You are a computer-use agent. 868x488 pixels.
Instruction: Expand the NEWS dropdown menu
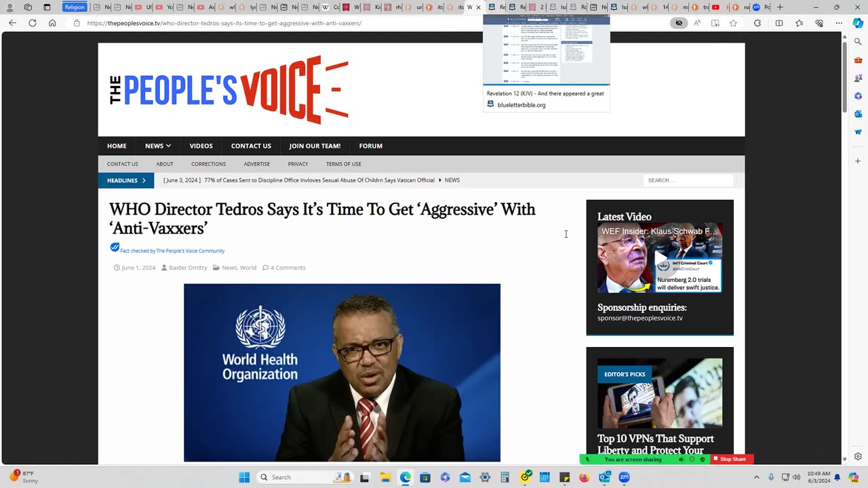(158, 146)
